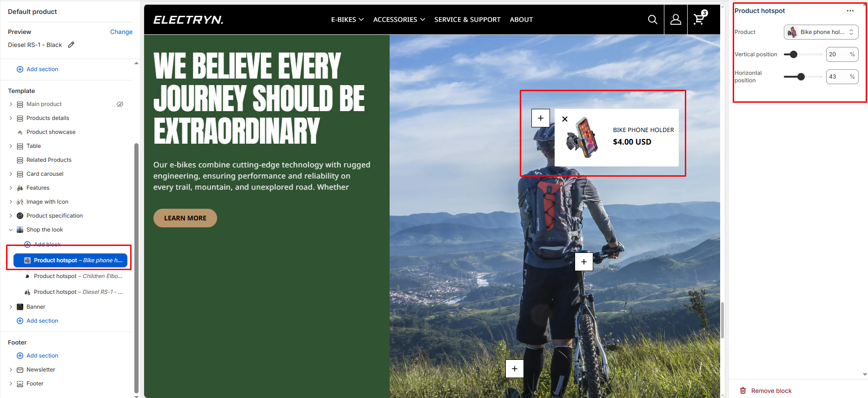Adjust the Vertical position slider

pyautogui.click(x=803, y=54)
